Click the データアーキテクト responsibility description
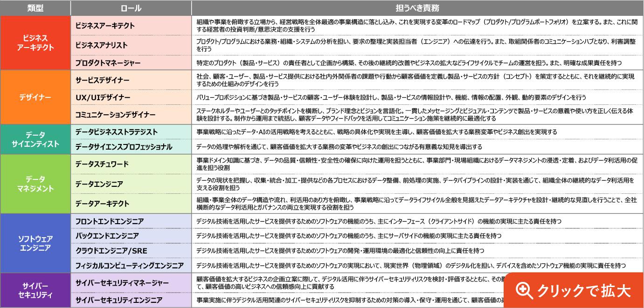This screenshot has width=644, height=308. (417, 204)
